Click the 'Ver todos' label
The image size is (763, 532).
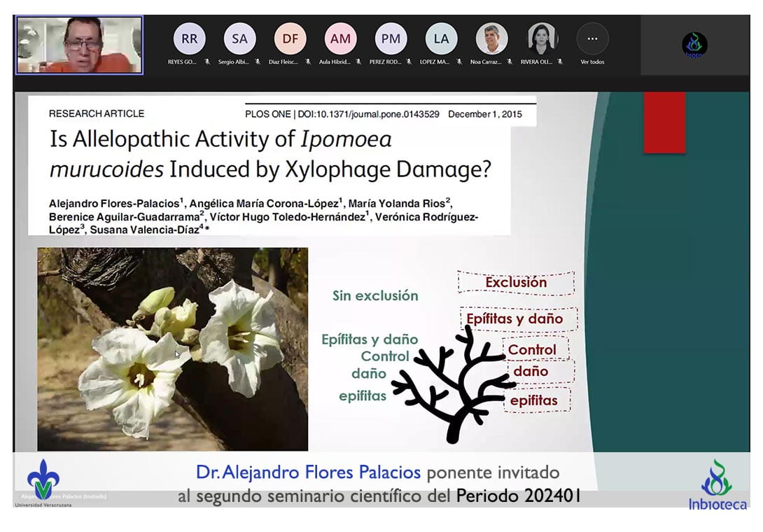(x=592, y=62)
